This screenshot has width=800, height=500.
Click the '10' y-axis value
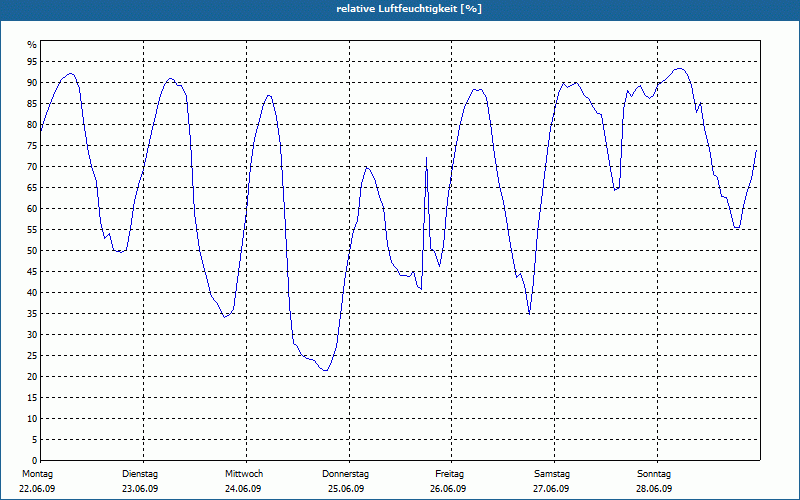pyautogui.click(x=32, y=418)
